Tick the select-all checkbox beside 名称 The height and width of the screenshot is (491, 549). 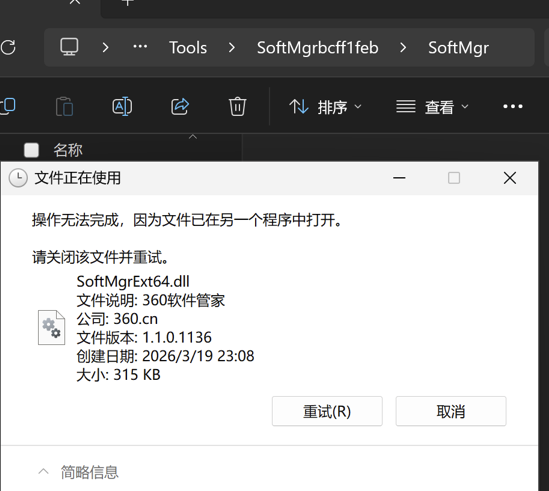[32, 150]
